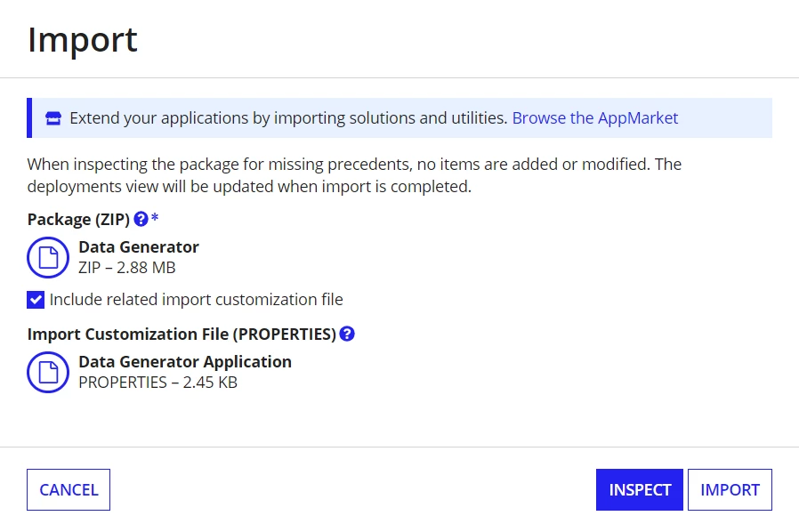
Task: Click the Data Generator Application properties file icon
Action: click(x=48, y=372)
